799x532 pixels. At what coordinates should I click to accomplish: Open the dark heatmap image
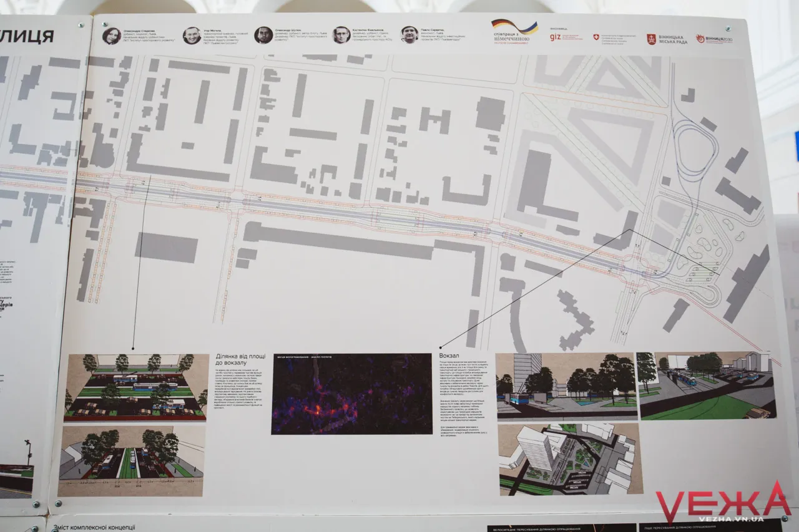(351, 394)
